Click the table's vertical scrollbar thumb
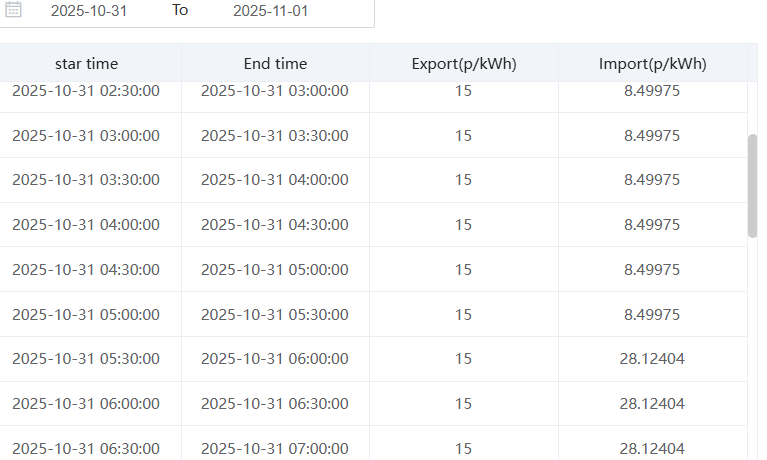 pyautogui.click(x=753, y=185)
